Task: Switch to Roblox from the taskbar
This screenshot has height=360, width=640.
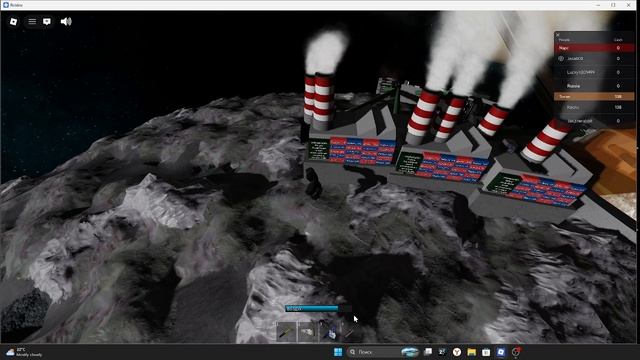Action: pyautogui.click(x=501, y=352)
